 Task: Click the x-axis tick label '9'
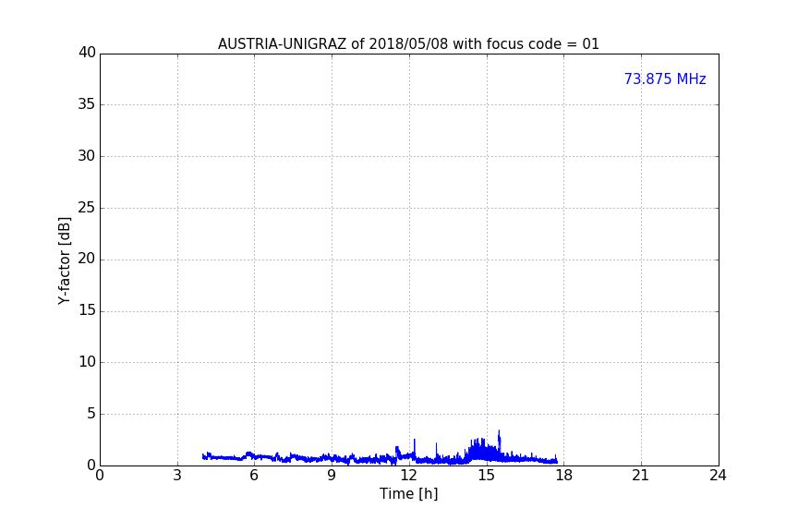(x=332, y=476)
